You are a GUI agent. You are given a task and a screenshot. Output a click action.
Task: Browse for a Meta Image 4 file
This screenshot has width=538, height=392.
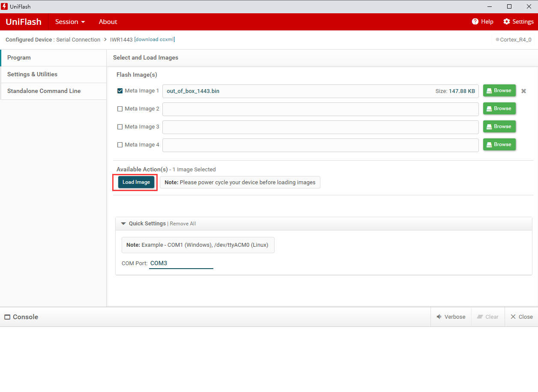(499, 144)
